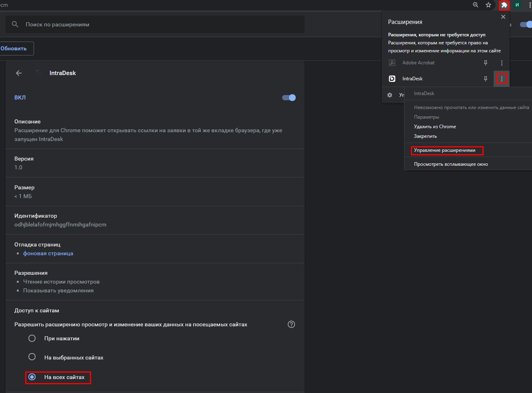Screen dimensions: 532x393
Task: Click the 'IntraDesk' header in context menu
Action: 424,93
